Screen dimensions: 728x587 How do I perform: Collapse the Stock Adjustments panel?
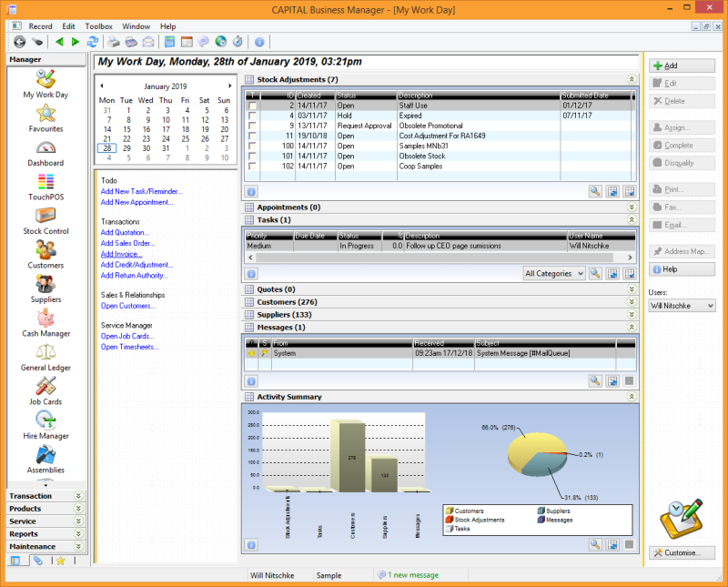click(632, 79)
